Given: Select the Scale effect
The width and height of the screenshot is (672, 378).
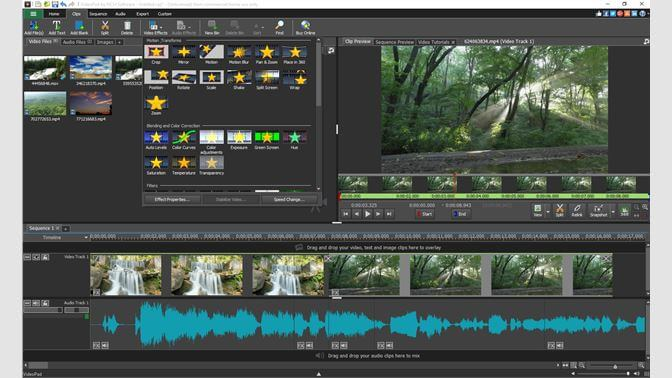Looking at the screenshot, I should tap(211, 80).
